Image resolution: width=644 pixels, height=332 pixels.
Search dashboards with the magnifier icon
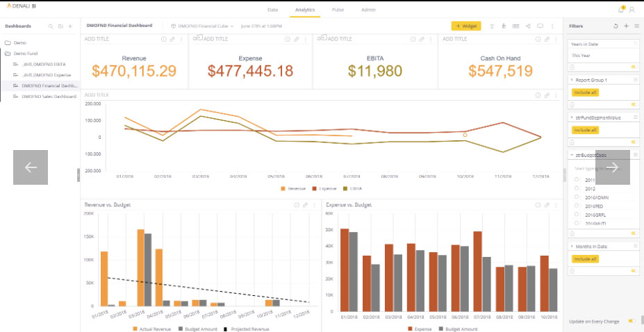(x=51, y=26)
